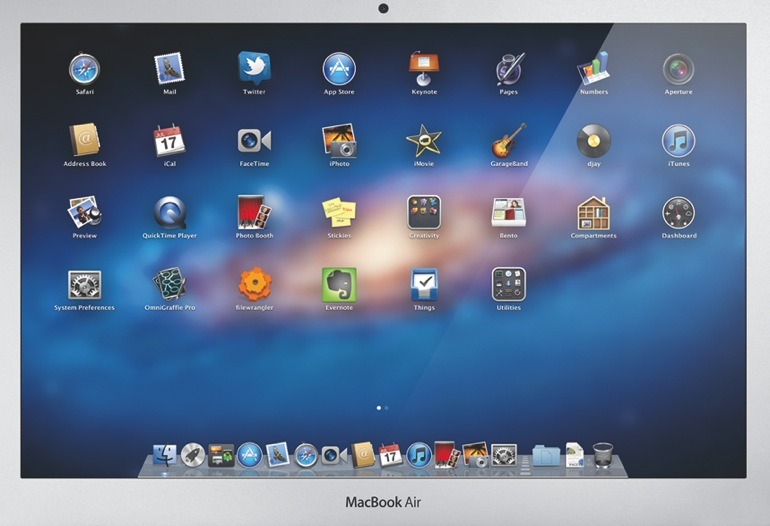The height and width of the screenshot is (526, 770).
Task: Expand the blue folder stack in the Dock
Action: (x=546, y=456)
